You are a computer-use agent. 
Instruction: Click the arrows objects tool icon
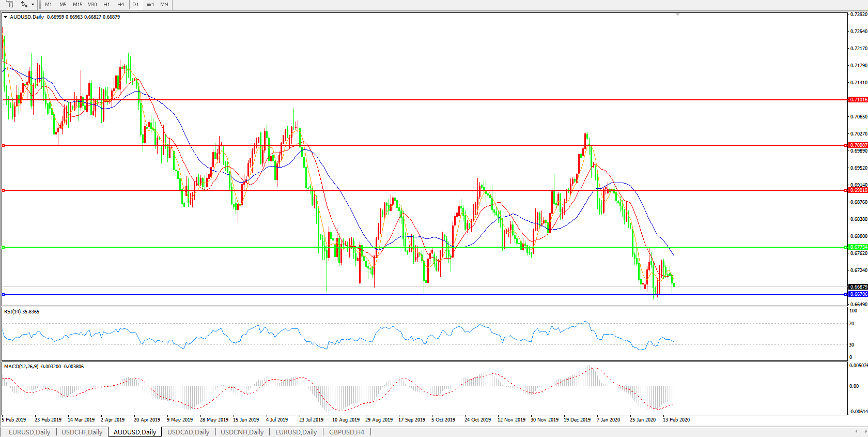click(x=24, y=4)
